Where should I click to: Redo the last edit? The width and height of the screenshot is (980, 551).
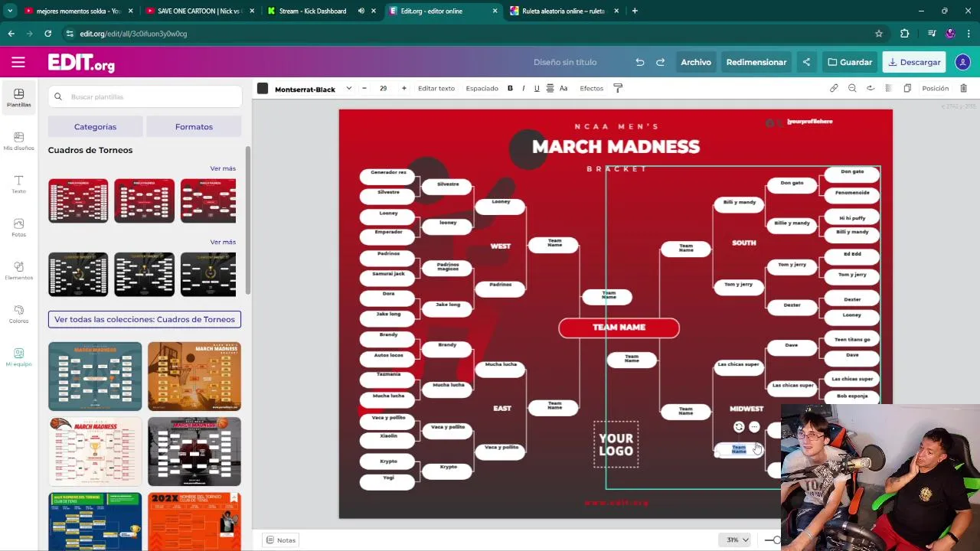660,62
